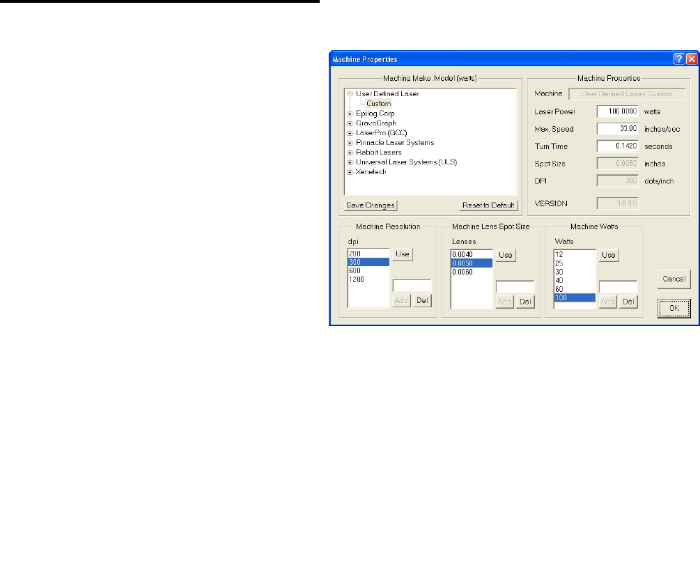Select 100 in the Watts list
Image resolution: width=700 pixels, height=588 pixels.
pyautogui.click(x=575, y=297)
